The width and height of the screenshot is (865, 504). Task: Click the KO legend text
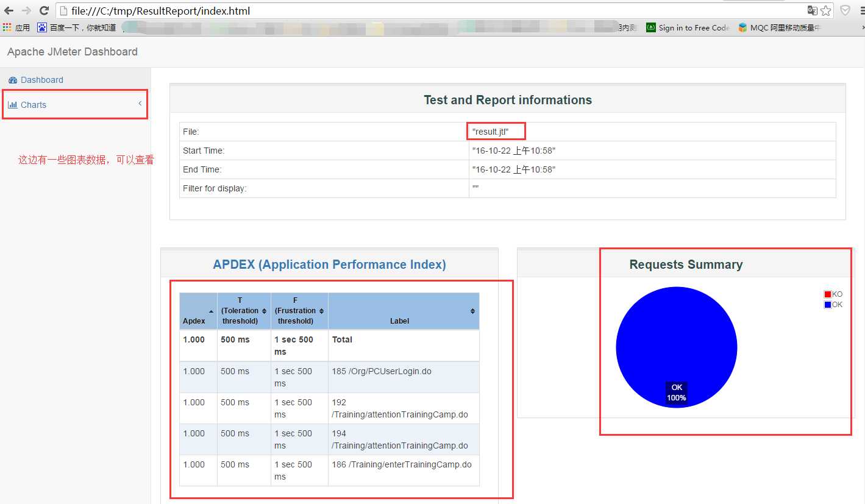tap(837, 294)
